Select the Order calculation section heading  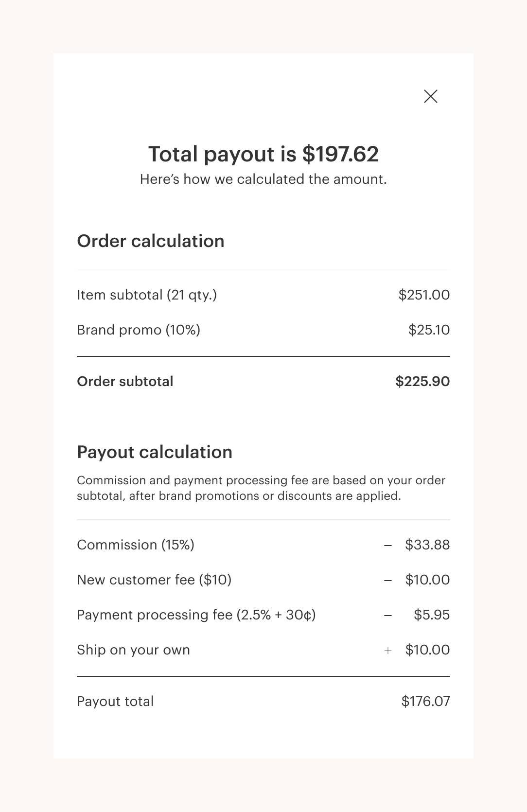pyautogui.click(x=151, y=241)
